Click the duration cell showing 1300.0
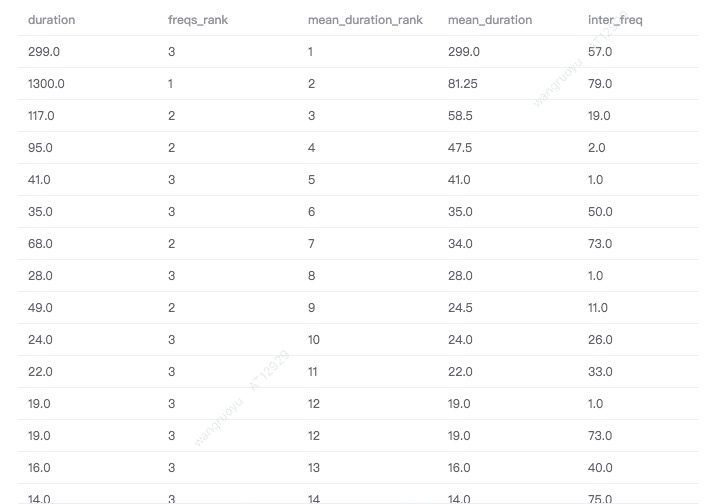The image size is (718, 504). click(x=46, y=84)
